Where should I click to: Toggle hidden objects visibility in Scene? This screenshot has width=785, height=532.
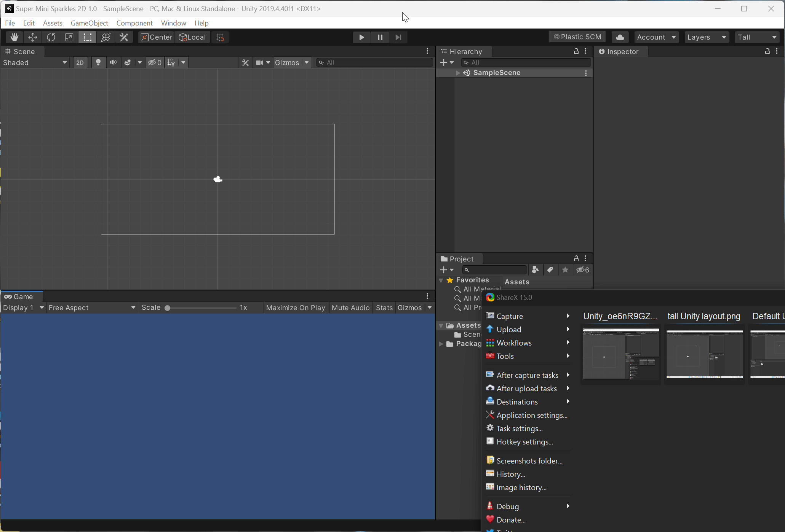[x=155, y=62]
